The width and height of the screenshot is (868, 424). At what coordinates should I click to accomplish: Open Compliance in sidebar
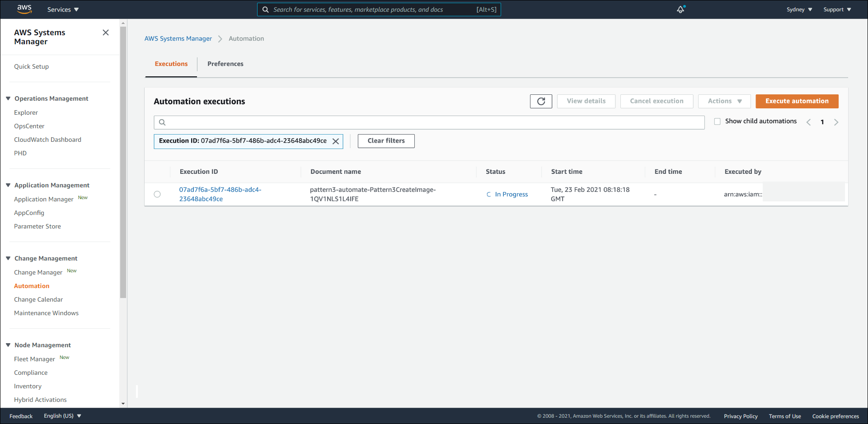coord(31,373)
